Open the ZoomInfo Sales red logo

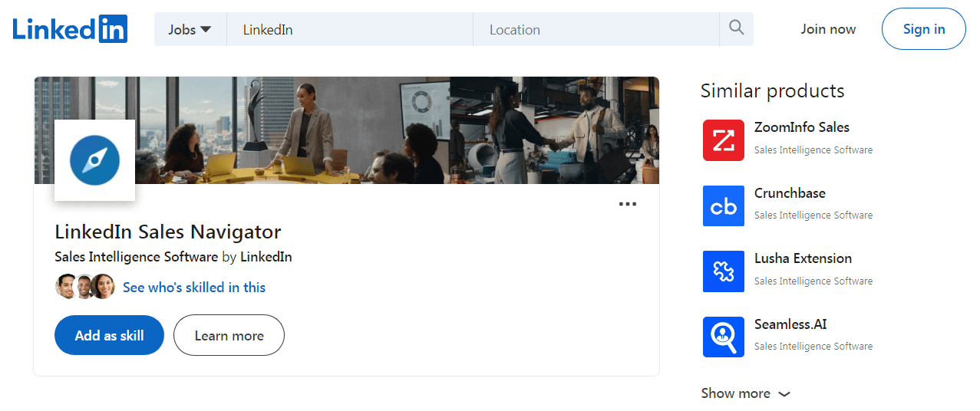(724, 140)
